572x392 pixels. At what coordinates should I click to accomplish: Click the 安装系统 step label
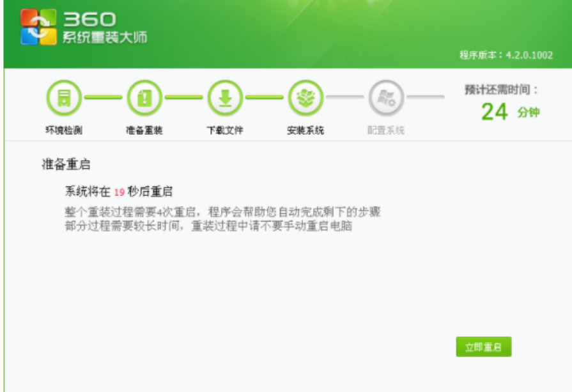click(x=305, y=130)
